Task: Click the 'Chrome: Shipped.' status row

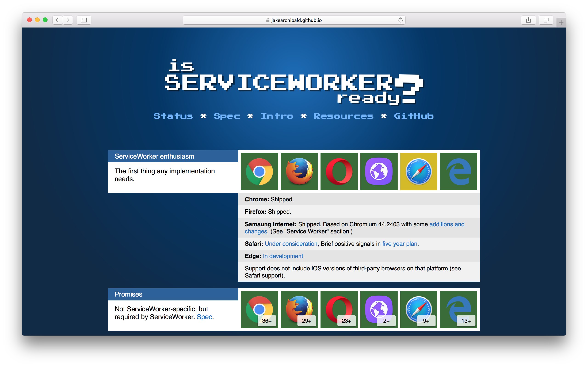Action: (x=359, y=199)
